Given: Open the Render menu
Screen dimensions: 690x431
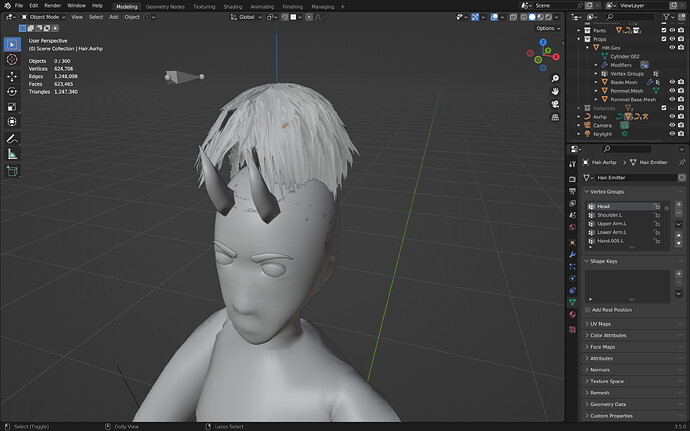Looking at the screenshot, I should (x=52, y=6).
